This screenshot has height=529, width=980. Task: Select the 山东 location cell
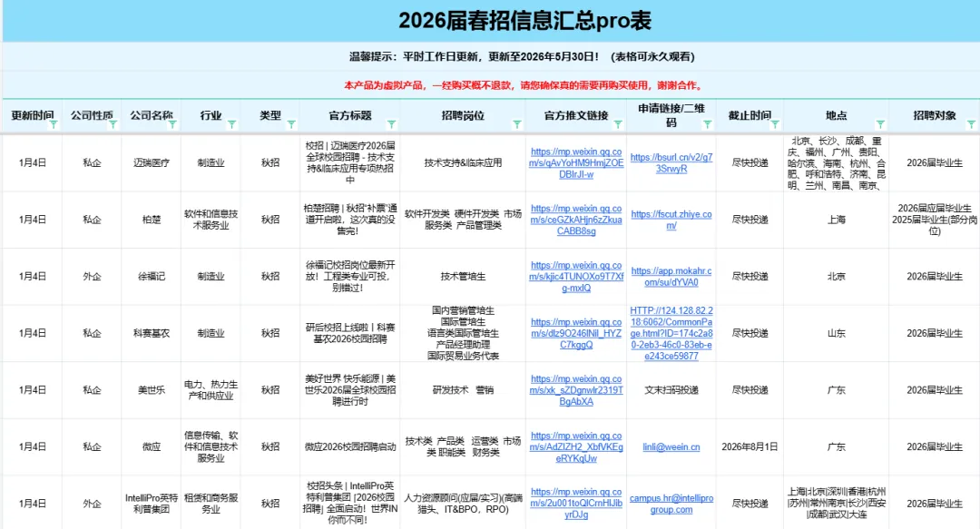tap(837, 333)
